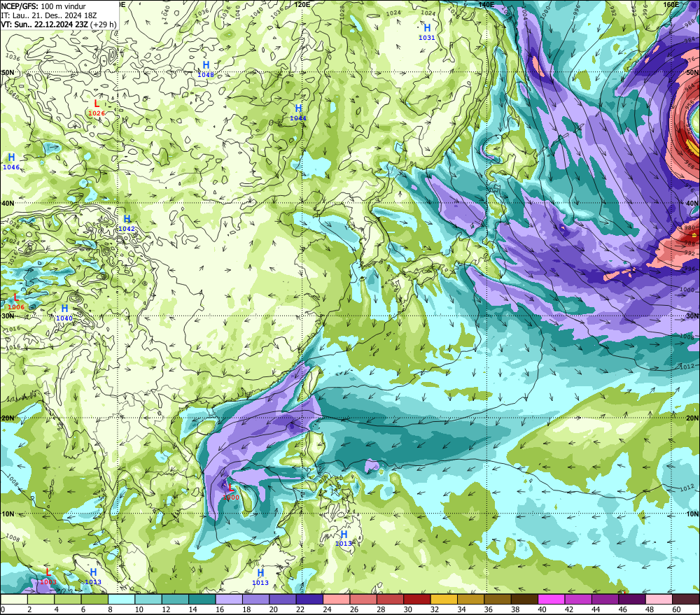The width and height of the screenshot is (700, 615).
Task: Select the 120E longitude label
Action: point(302,4)
